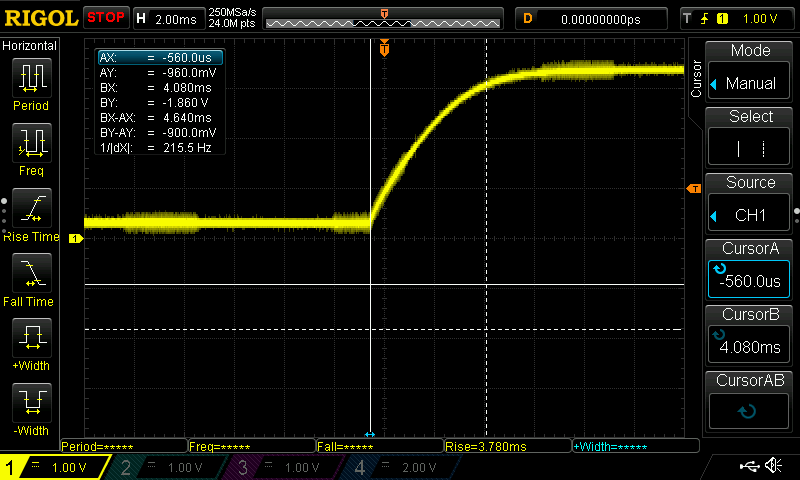Open the cursor Select option menu
Screen dimensions: 800x480
click(x=750, y=137)
